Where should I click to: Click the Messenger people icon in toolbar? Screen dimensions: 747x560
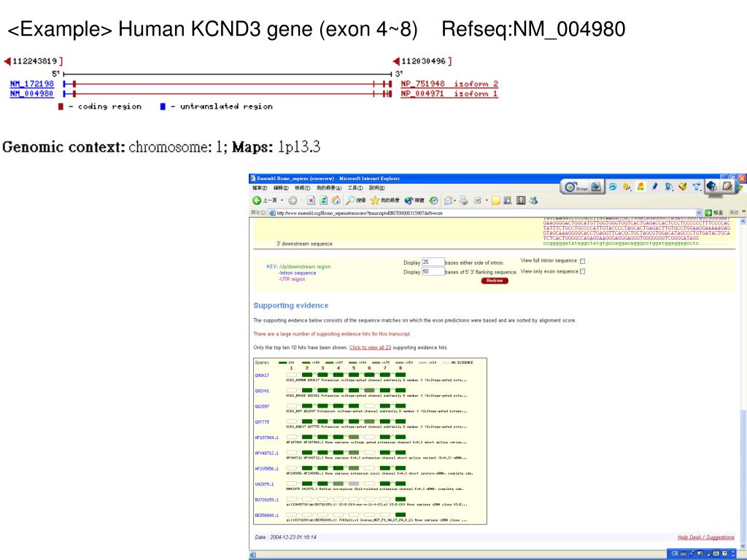click(x=533, y=201)
